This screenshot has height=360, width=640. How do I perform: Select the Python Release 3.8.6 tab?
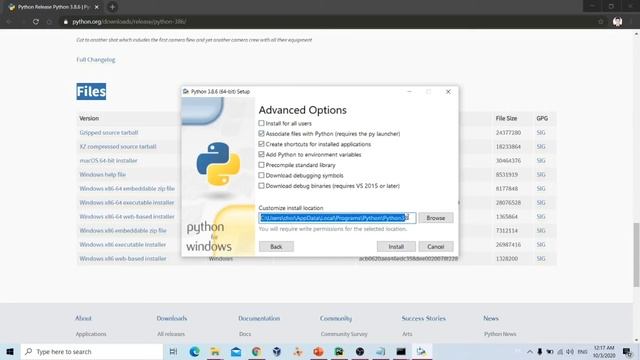(53, 7)
